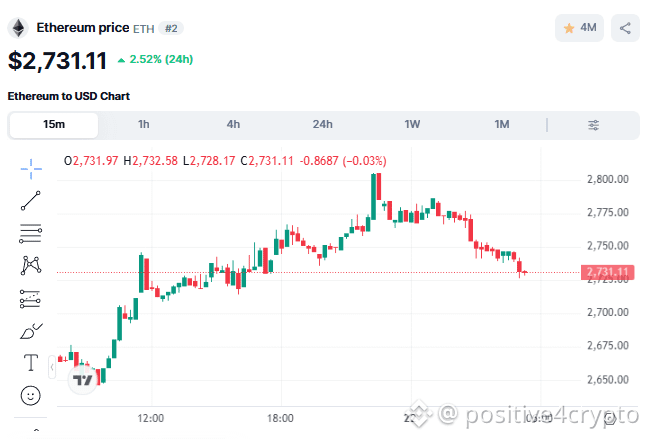Image resolution: width=647 pixels, height=439 pixels.
Task: Open the emoji icons tool
Action: click(x=31, y=396)
